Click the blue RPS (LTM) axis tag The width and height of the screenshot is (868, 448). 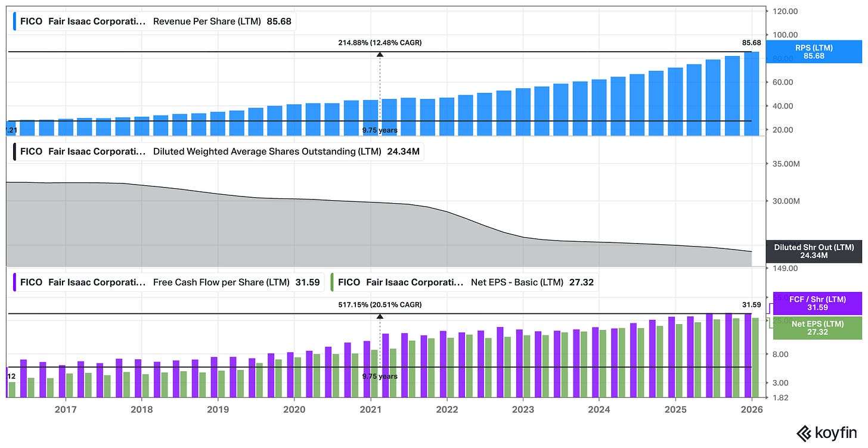coord(814,52)
